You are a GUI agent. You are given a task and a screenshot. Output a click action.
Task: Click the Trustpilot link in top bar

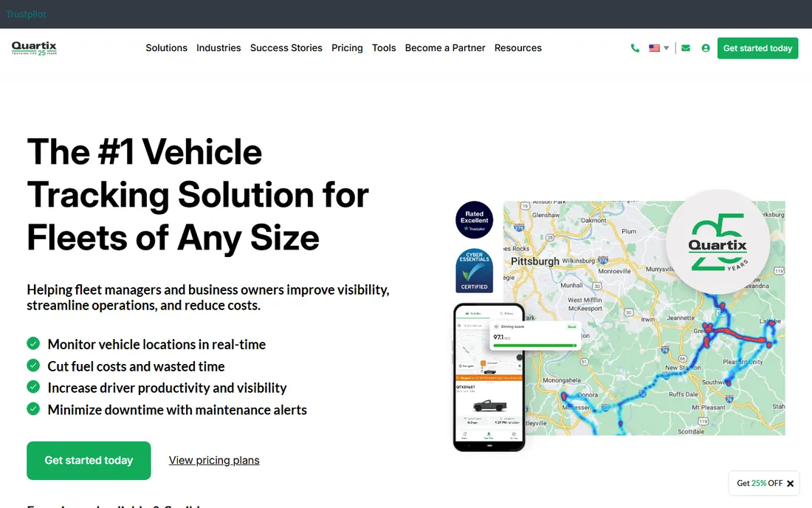(26, 15)
